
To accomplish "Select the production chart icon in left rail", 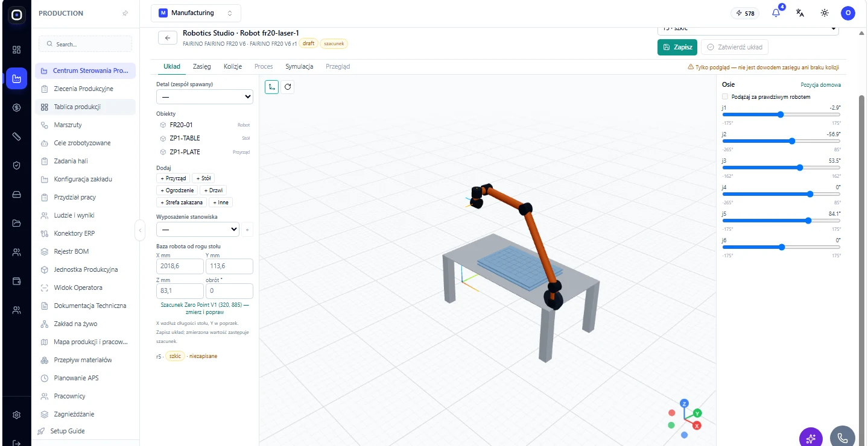I will (17, 78).
